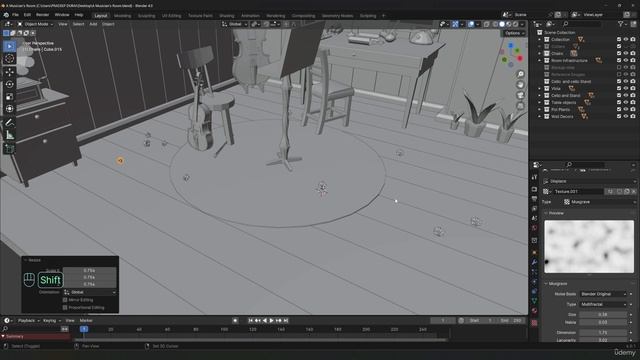Screen dimensions: 640x360
Task: Open the Object Mode dropdown
Action: pos(35,24)
